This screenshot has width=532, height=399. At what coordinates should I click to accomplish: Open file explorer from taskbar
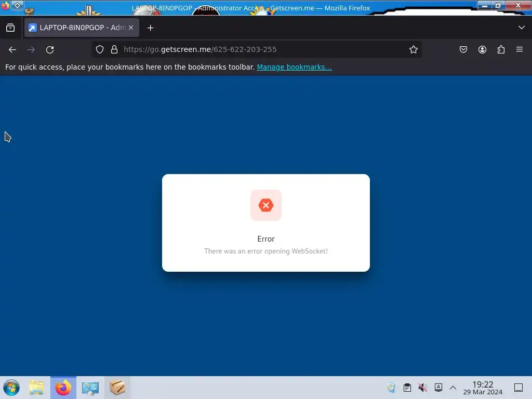pyautogui.click(x=36, y=388)
